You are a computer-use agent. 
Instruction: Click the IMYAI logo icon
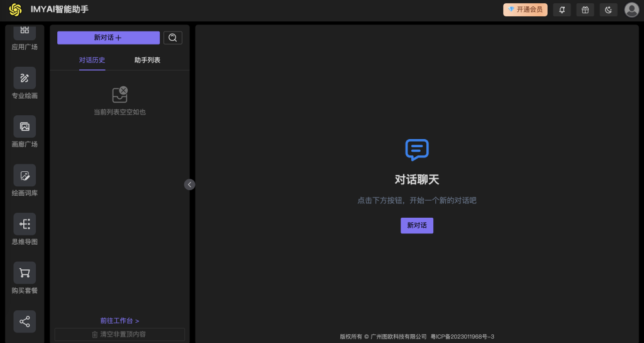click(16, 9)
